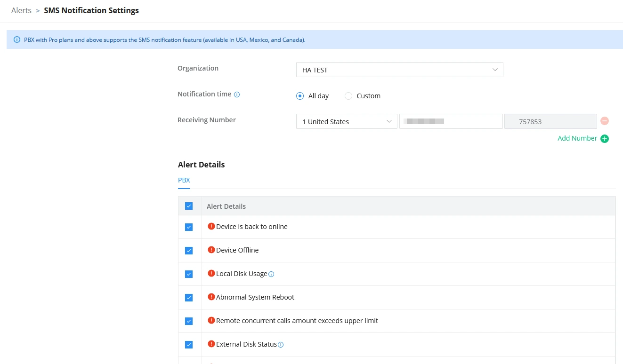Viewport: 623px width, 364px height.
Task: Open the country code dropdown showing 1 United States
Action: click(347, 121)
